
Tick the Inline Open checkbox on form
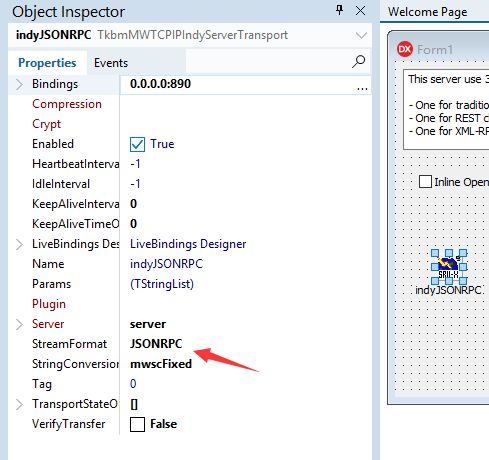[425, 182]
